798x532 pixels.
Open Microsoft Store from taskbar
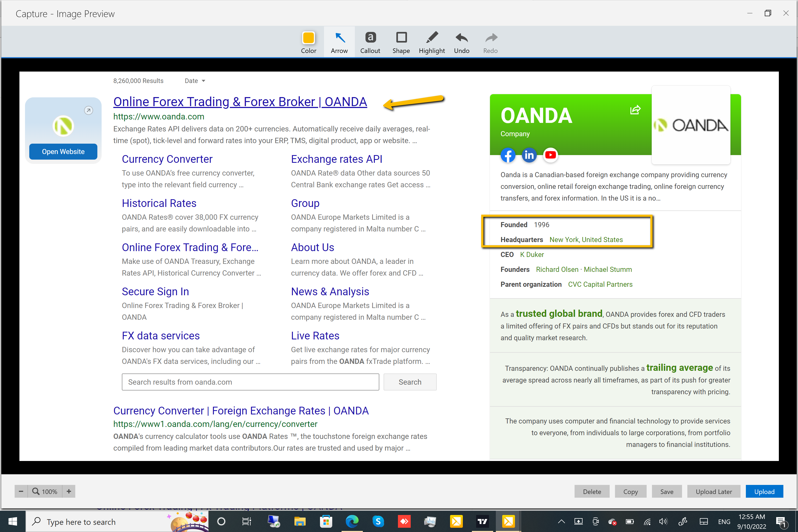click(x=326, y=521)
